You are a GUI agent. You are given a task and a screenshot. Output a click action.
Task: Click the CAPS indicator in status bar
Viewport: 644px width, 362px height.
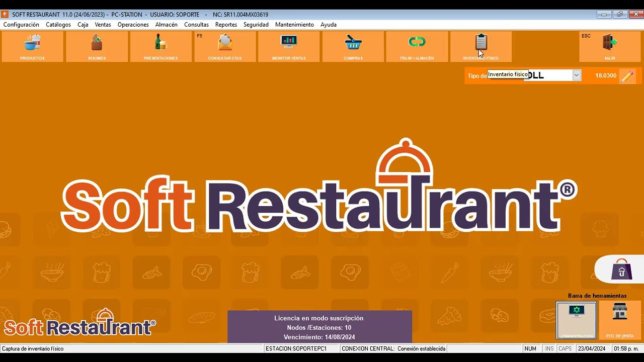coord(565,348)
